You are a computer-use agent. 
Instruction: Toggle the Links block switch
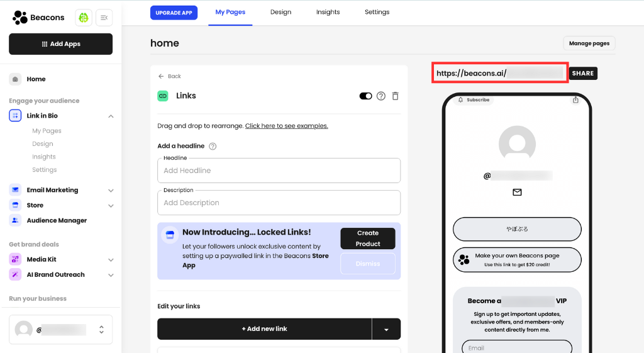[365, 96]
